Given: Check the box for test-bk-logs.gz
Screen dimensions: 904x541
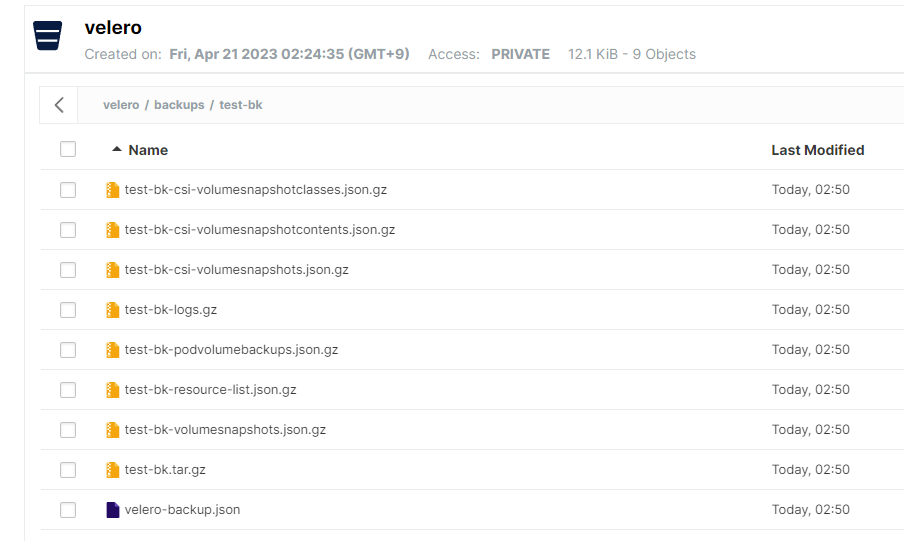Looking at the screenshot, I should click(68, 310).
